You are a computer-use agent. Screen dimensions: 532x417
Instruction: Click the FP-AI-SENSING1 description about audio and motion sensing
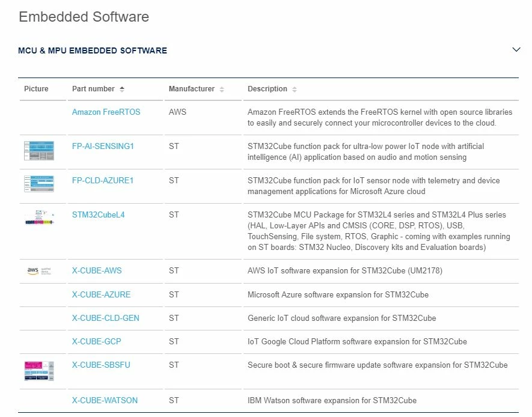coord(365,151)
